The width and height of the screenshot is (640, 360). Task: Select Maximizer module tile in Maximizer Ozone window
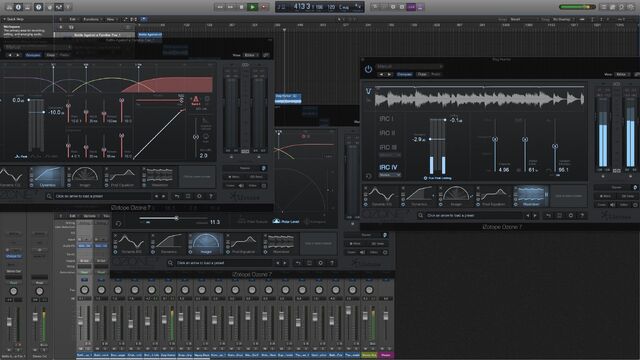point(531,196)
